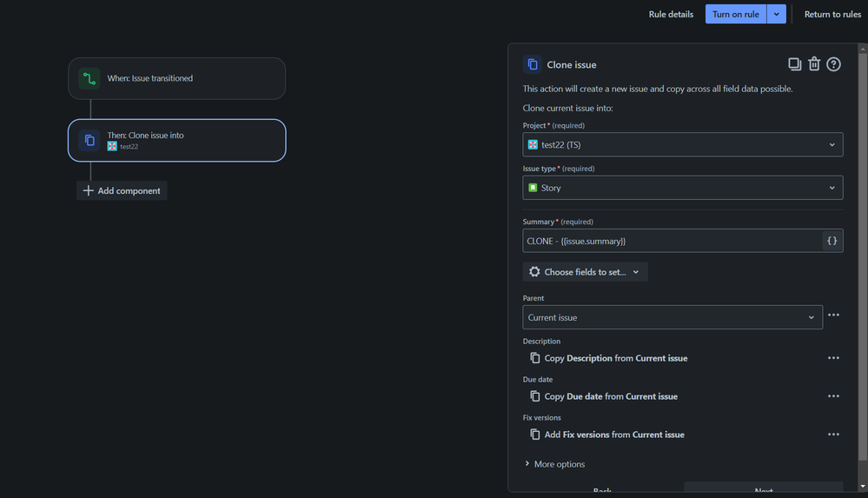Click Turn on rule button
This screenshot has width=868, height=498.
736,15
